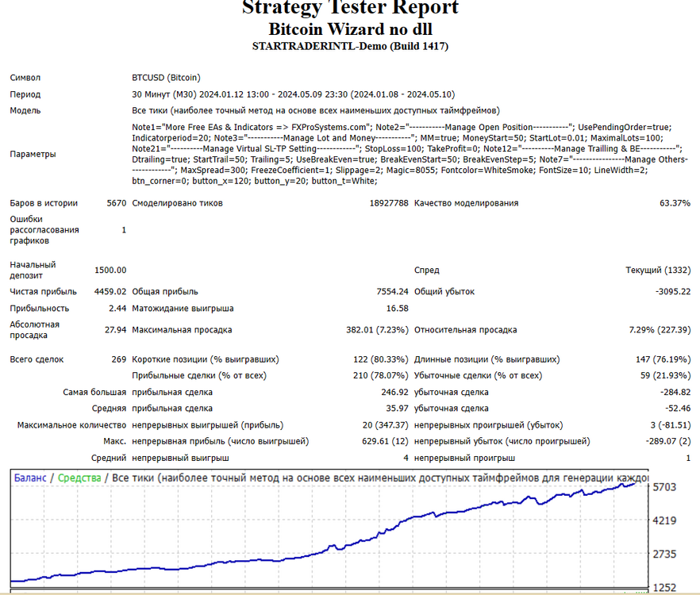The width and height of the screenshot is (700, 595).
Task: Select profit trades value 210 (78.07%)
Action: tap(381, 375)
